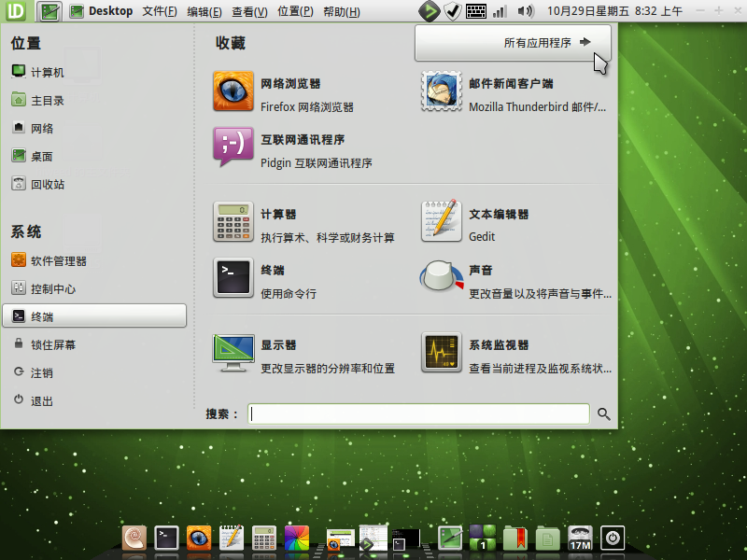The width and height of the screenshot is (747, 560).
Task: Click the Desktop title in the top panel
Action: coord(110,11)
